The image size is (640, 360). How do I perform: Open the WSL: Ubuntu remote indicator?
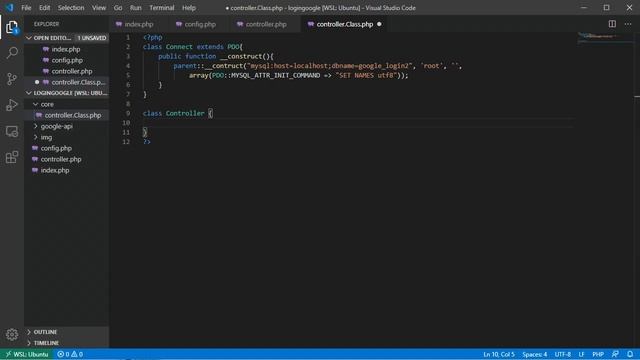[27, 354]
